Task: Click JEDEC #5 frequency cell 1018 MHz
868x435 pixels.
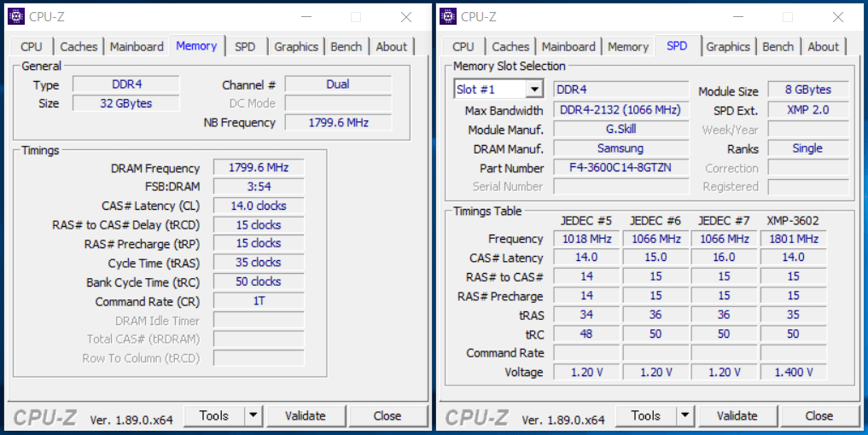Action: click(x=586, y=239)
